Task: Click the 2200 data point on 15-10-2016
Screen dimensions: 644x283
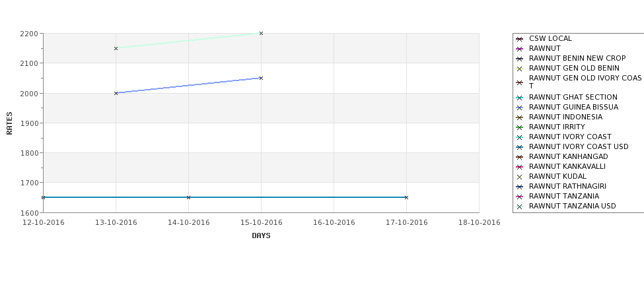Action: click(261, 33)
